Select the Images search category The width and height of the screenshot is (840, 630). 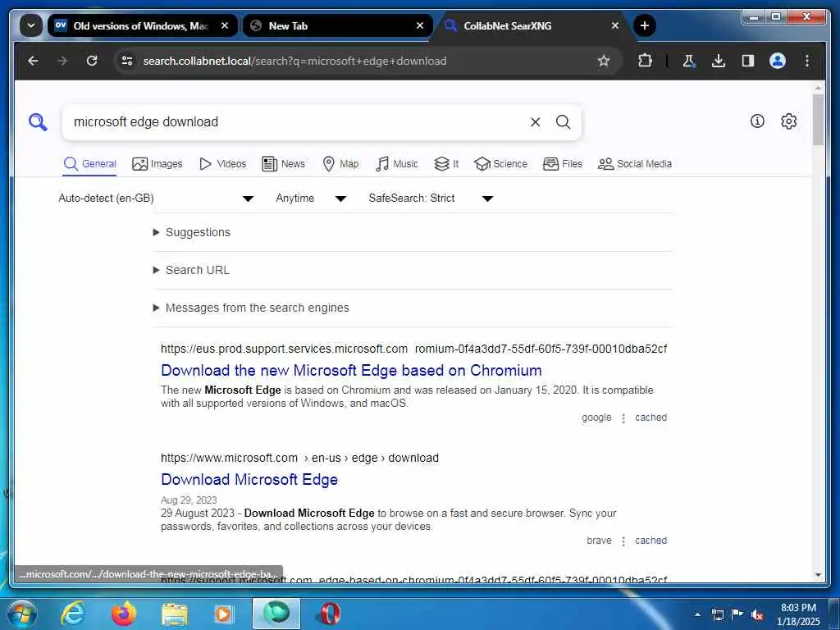point(157,164)
